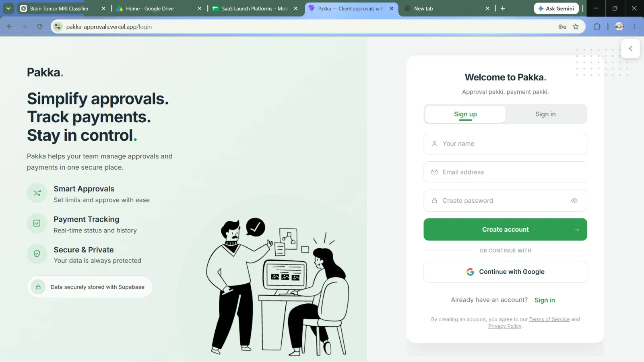Open site information icon in address bar
The width and height of the screenshot is (644, 362).
[58, 27]
